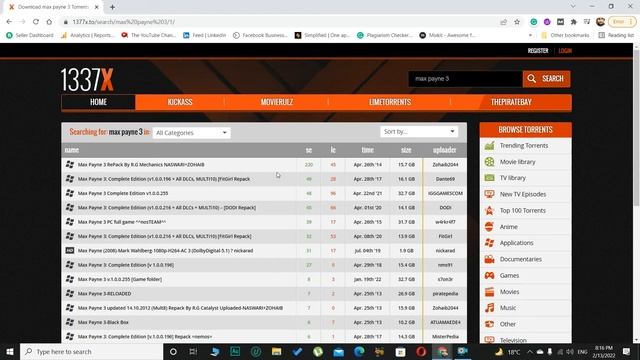This screenshot has height=360, width=640.
Task: Click the max payne 3 search field
Action: click(465, 79)
